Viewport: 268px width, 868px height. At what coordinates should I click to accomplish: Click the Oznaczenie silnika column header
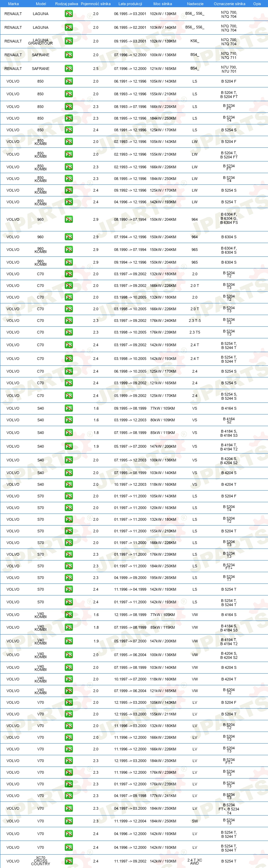click(230, 4)
